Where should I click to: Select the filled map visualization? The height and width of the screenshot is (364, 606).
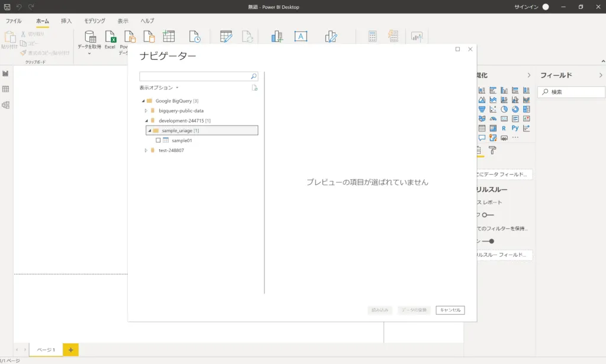coord(482,118)
